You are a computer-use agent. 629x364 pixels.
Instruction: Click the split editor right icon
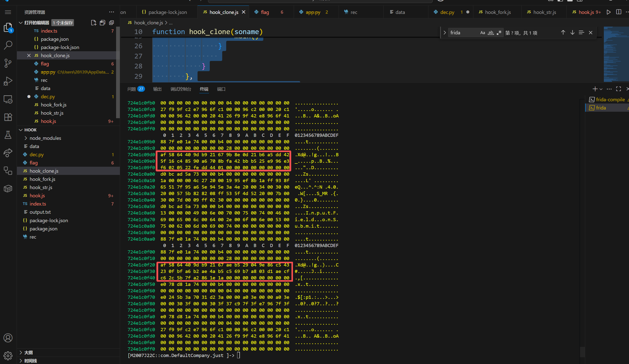(619, 12)
